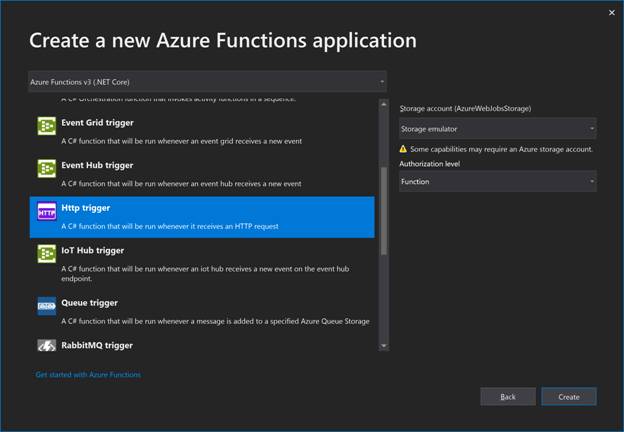Click the Back button
The image size is (624, 432).
coord(508,397)
